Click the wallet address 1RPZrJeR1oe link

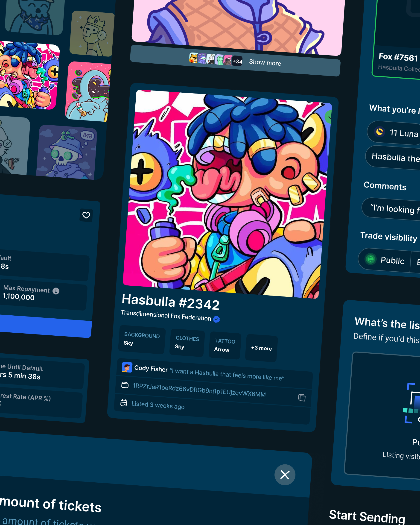(x=199, y=390)
